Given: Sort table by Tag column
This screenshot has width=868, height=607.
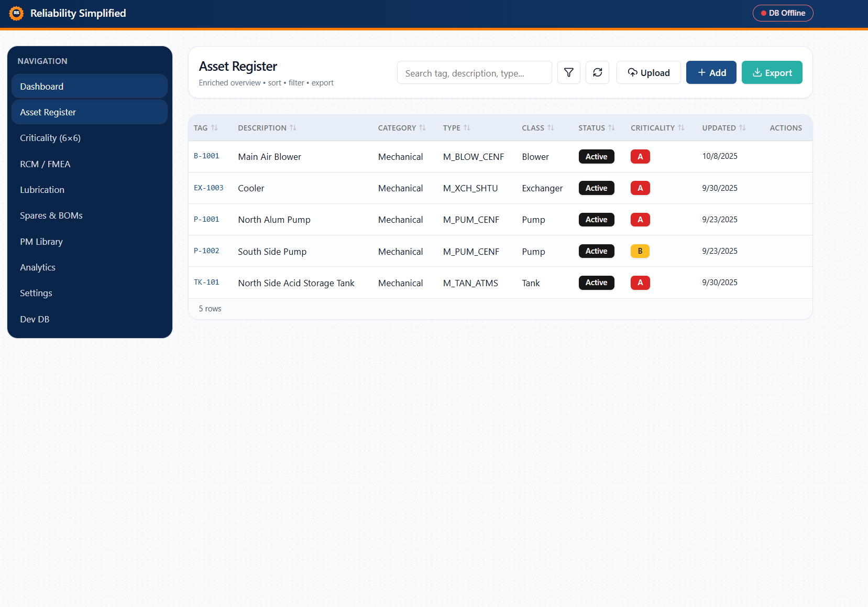Looking at the screenshot, I should 205,128.
